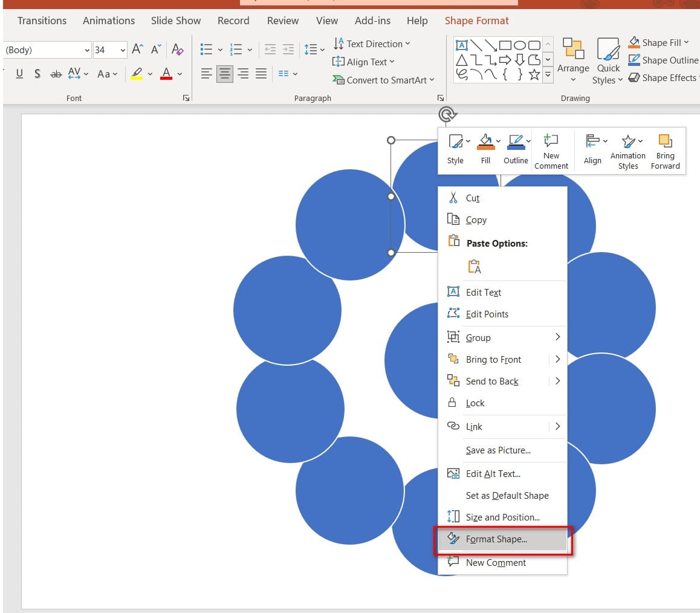Viewport: 700px width, 613px height.
Task: Toggle underline formatting
Action: pyautogui.click(x=19, y=74)
